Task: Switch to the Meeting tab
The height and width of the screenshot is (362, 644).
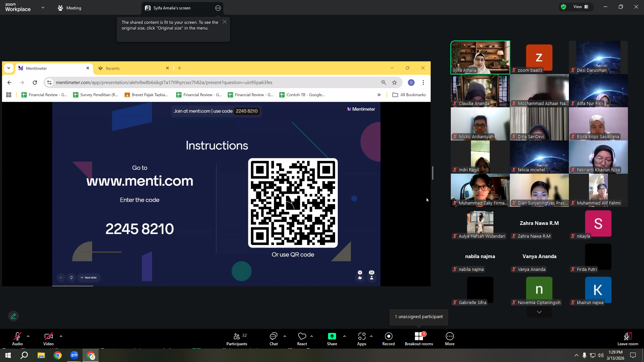Action: pyautogui.click(x=69, y=8)
